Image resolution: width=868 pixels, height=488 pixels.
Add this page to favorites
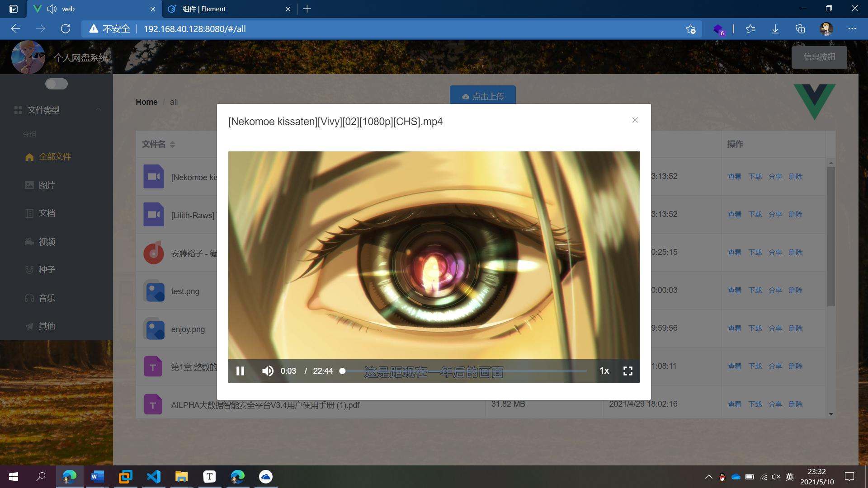pos(690,29)
